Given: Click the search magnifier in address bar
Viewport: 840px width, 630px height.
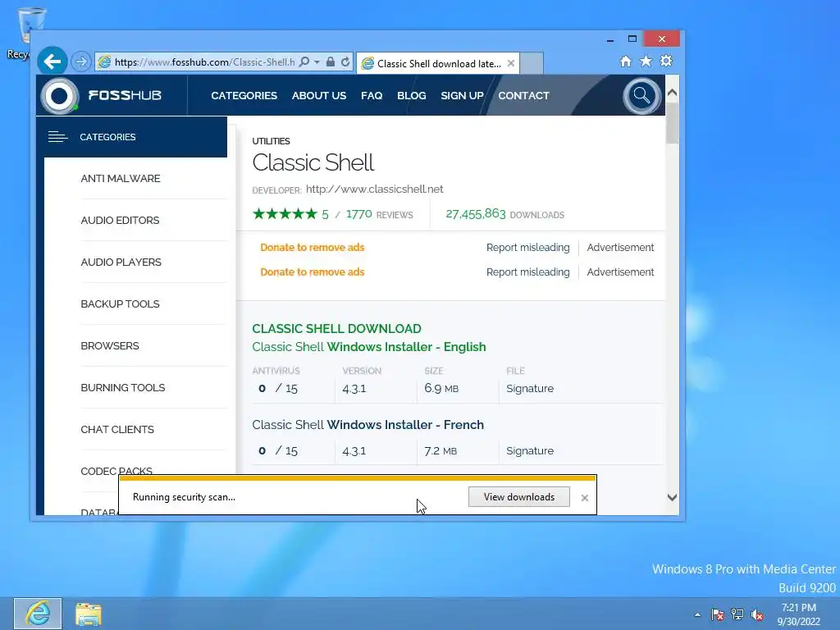Looking at the screenshot, I should (x=304, y=62).
